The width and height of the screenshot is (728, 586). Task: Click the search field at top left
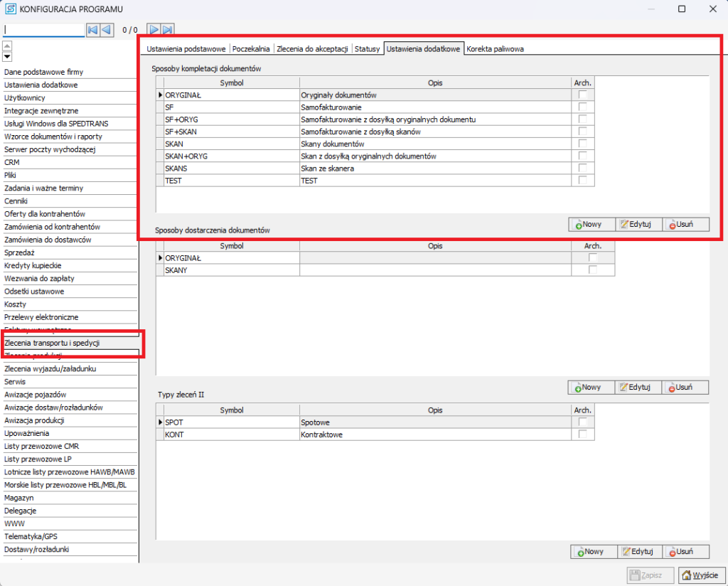[x=43, y=30]
